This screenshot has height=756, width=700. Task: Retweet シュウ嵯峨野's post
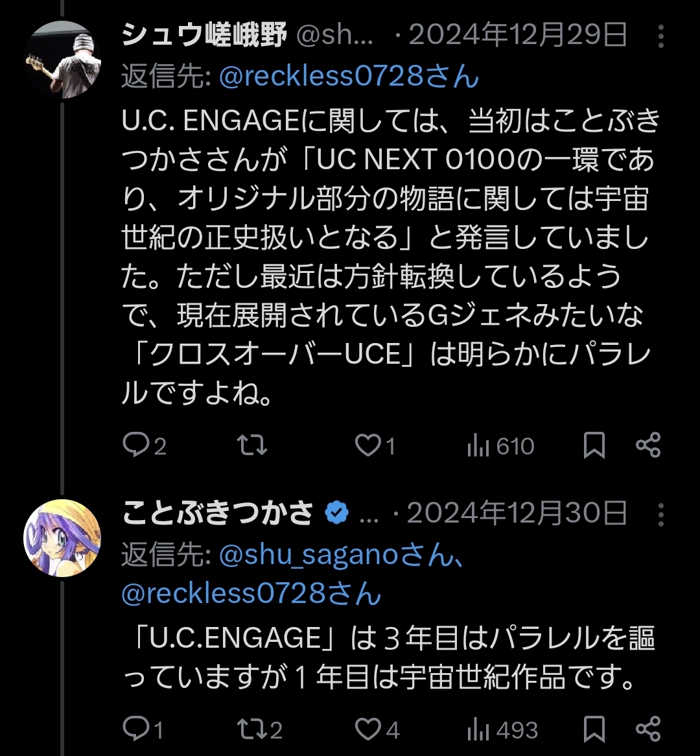[252, 445]
